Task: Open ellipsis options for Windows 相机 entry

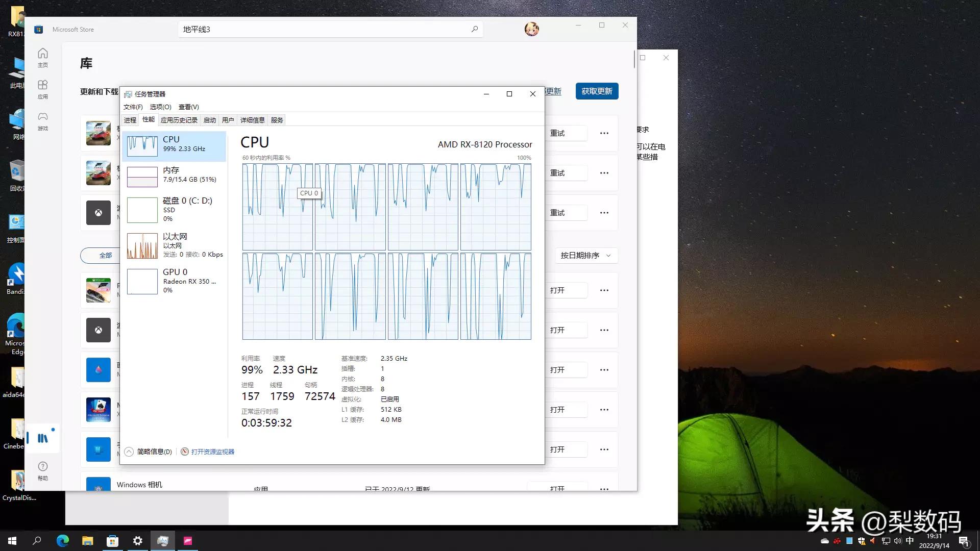Action: [604, 488]
